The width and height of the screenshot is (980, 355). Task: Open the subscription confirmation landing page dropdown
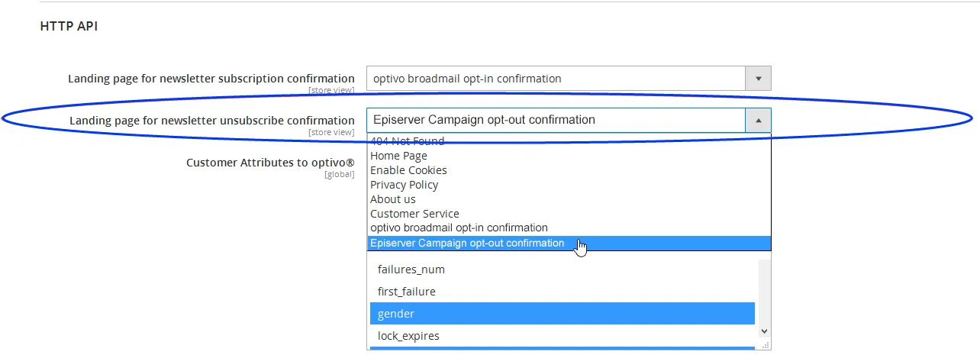(569, 79)
